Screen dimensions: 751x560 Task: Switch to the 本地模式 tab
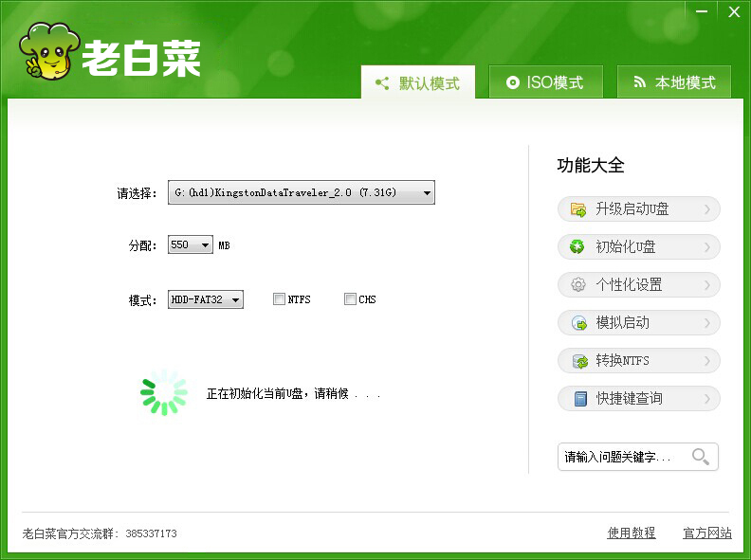coord(673,82)
